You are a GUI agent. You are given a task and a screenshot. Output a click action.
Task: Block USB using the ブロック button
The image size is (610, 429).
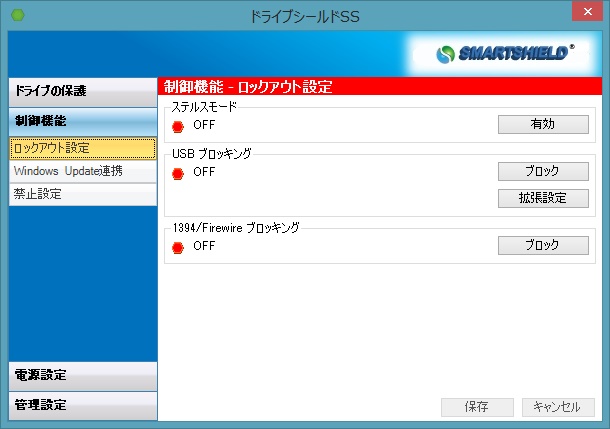pos(543,171)
